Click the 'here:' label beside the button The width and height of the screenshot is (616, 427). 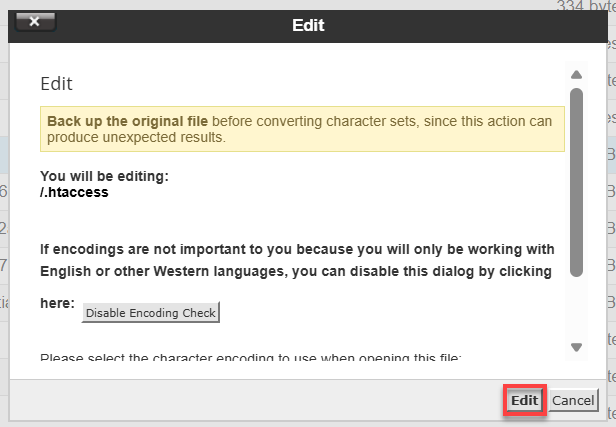(x=57, y=304)
